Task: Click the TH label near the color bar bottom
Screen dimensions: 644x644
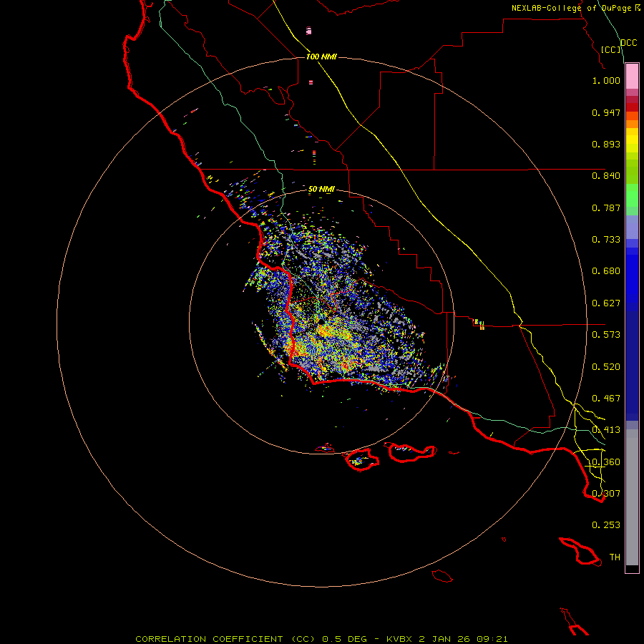Action: point(615,557)
